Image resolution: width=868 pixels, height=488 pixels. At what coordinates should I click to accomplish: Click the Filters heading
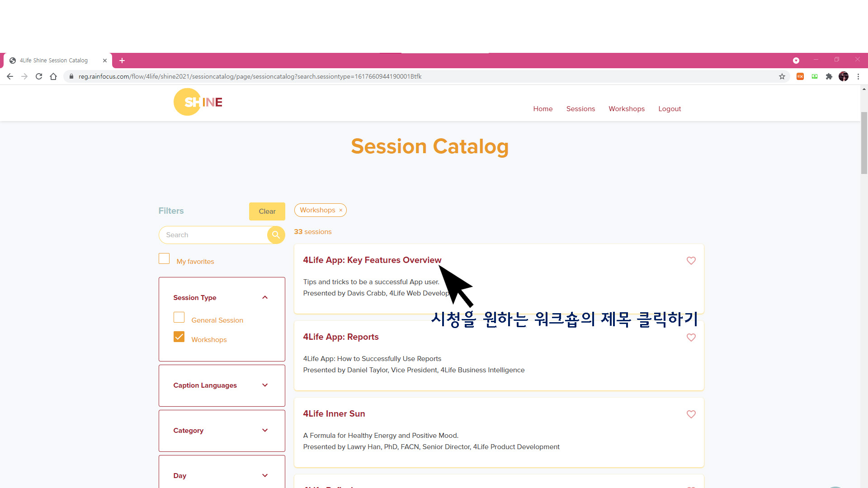pyautogui.click(x=171, y=211)
